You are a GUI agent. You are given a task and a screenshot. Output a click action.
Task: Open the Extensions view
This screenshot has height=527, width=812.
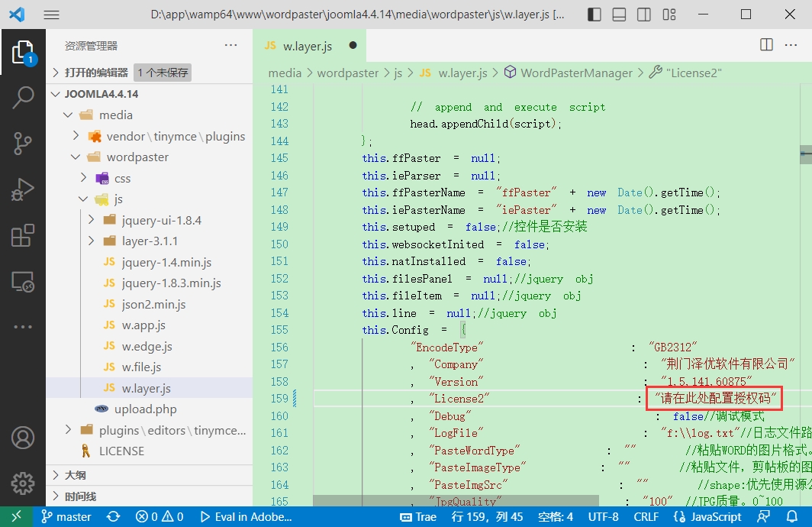click(x=23, y=236)
